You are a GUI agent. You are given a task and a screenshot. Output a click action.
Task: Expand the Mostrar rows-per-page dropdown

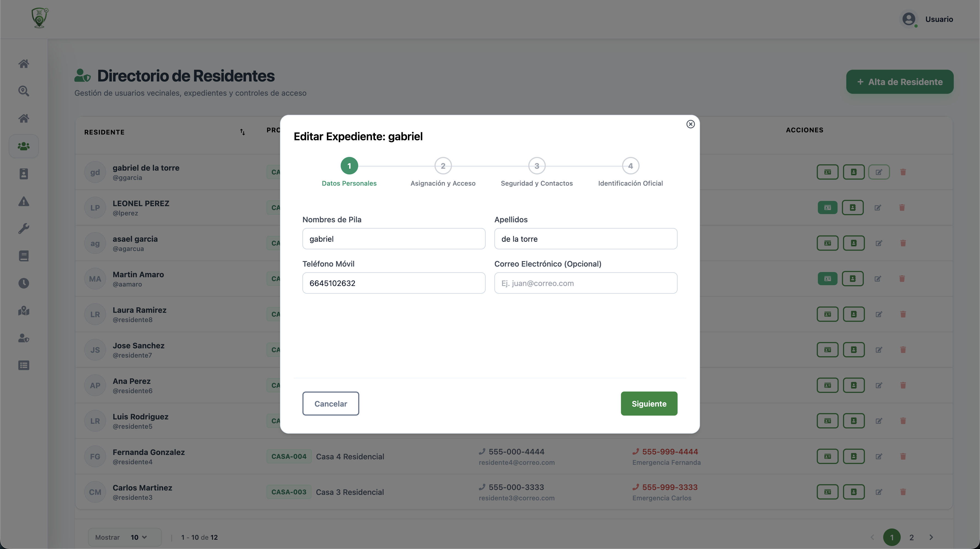pyautogui.click(x=138, y=537)
